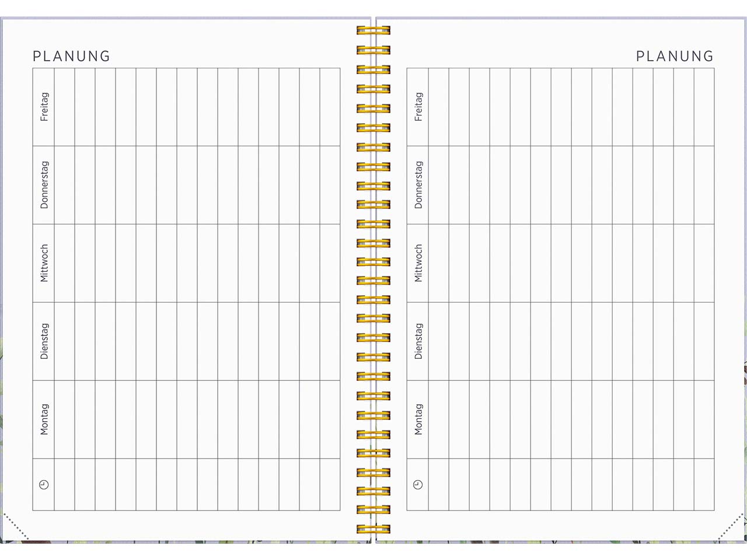
Task: Click the Freitag label on the right page
Action: pyautogui.click(x=418, y=107)
